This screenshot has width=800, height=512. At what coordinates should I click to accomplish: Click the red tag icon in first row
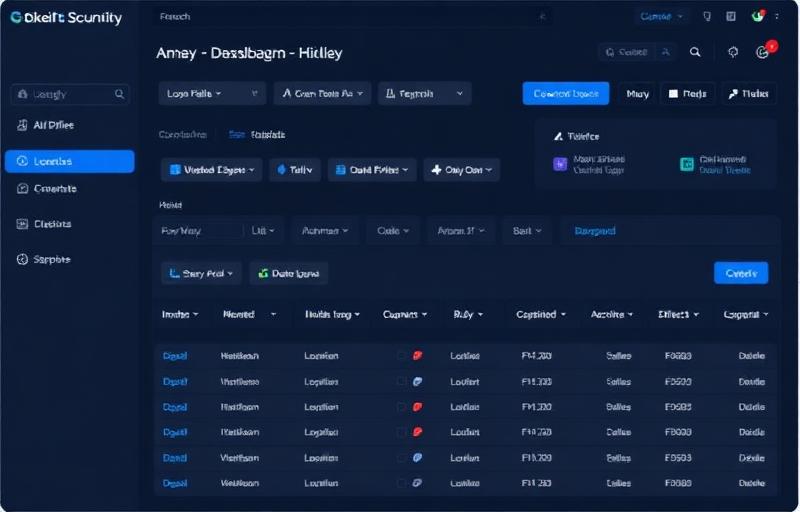(417, 355)
